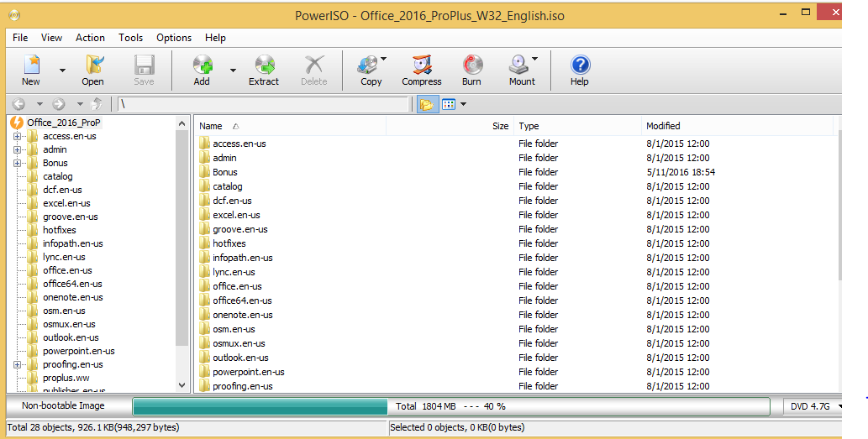This screenshot has height=439, width=868.
Task: Toggle the folder tree view icon
Action: click(427, 104)
